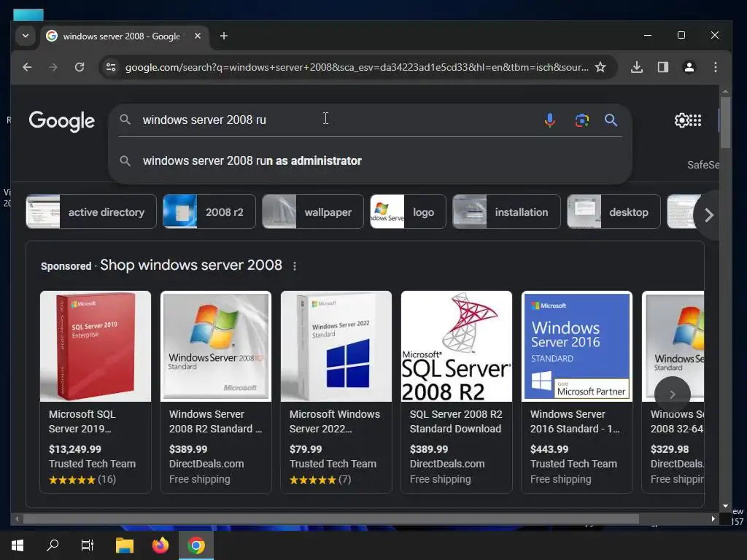Click the $329.98 price text

coord(670,449)
